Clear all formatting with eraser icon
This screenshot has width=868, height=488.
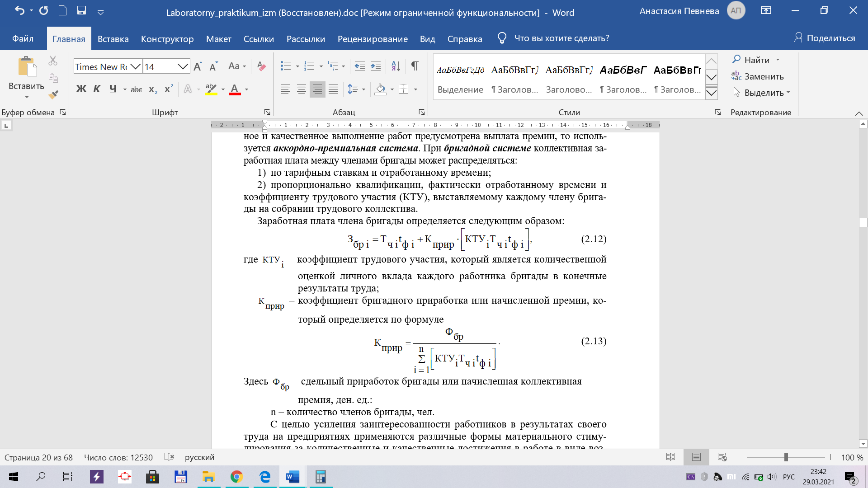(x=261, y=66)
